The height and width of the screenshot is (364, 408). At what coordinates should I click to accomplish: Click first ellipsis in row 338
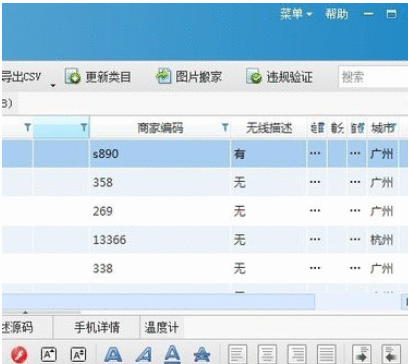pyautogui.click(x=315, y=268)
